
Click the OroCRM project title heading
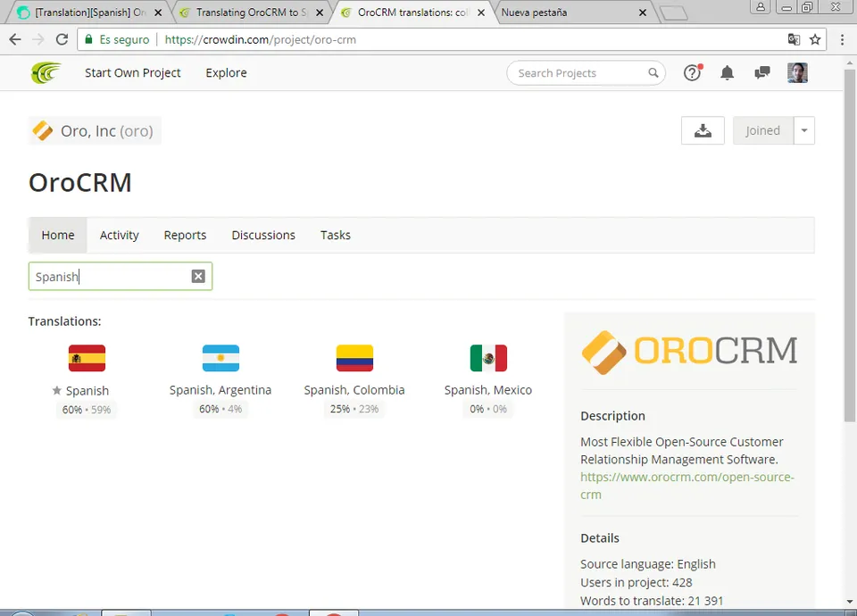(79, 182)
